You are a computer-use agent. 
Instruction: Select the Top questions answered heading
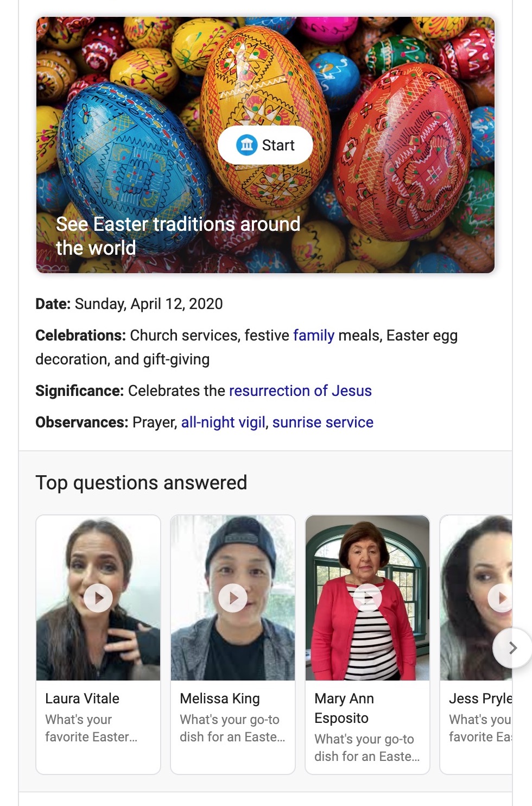click(x=141, y=482)
